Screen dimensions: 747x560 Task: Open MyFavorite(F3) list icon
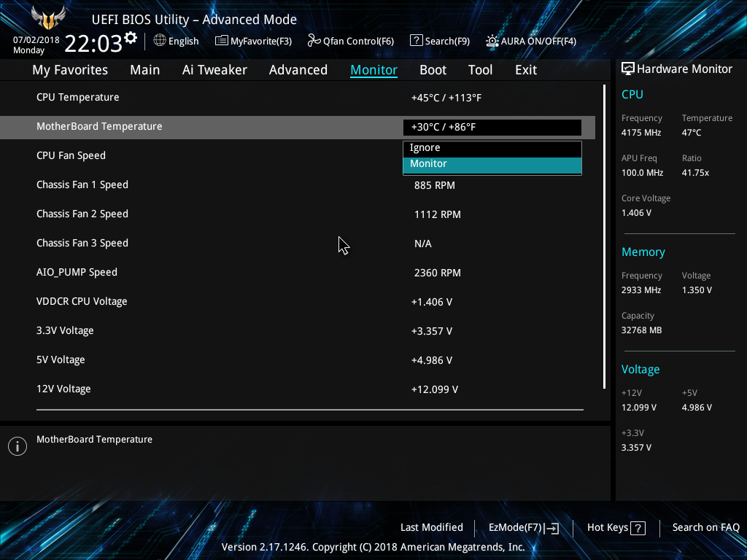point(222,41)
